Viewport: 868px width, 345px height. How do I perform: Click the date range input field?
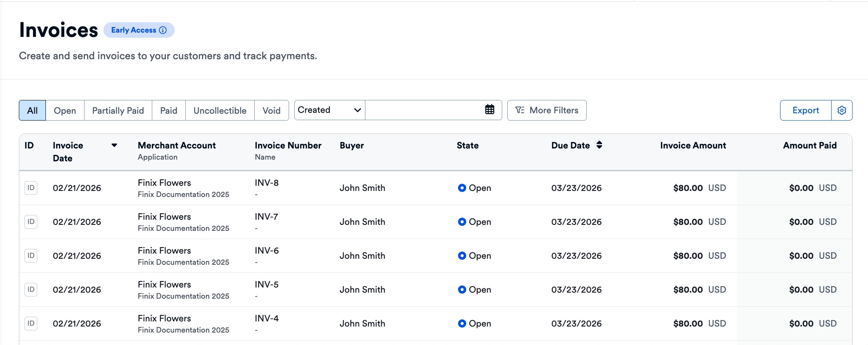click(x=424, y=110)
